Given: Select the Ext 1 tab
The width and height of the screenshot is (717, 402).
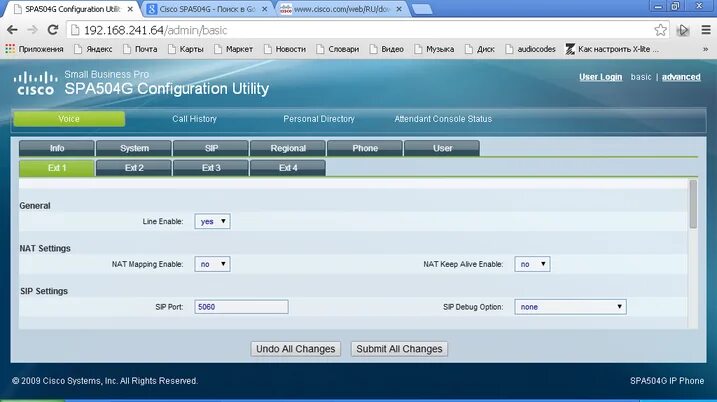Looking at the screenshot, I should coord(57,168).
